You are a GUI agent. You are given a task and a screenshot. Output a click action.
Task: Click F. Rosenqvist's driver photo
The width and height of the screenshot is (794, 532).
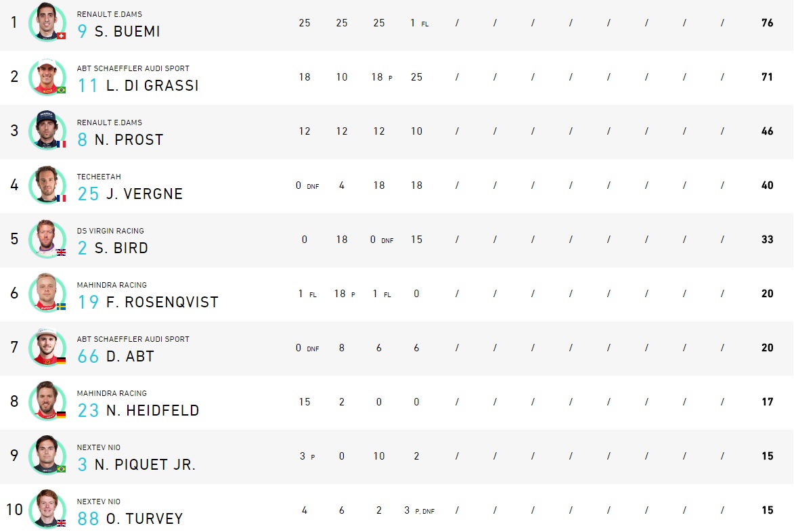(47, 293)
